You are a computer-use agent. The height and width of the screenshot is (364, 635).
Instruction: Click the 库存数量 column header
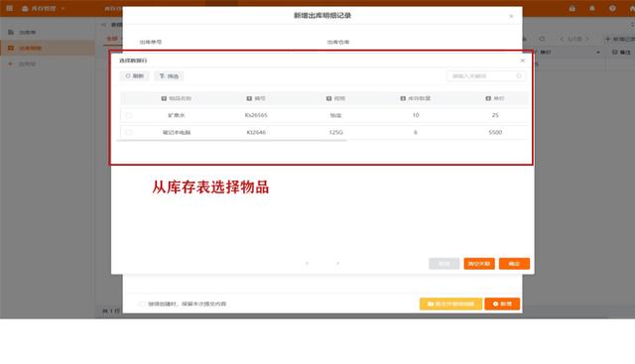pos(415,98)
